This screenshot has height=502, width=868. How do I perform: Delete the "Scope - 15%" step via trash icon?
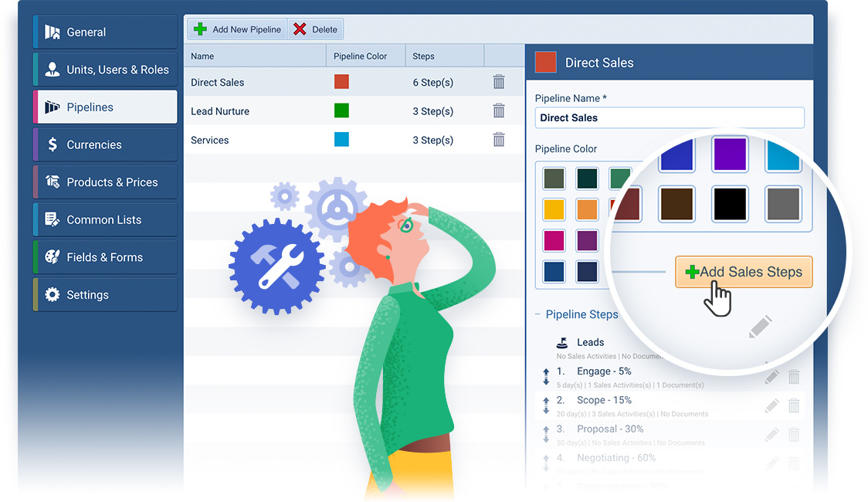[794, 405]
